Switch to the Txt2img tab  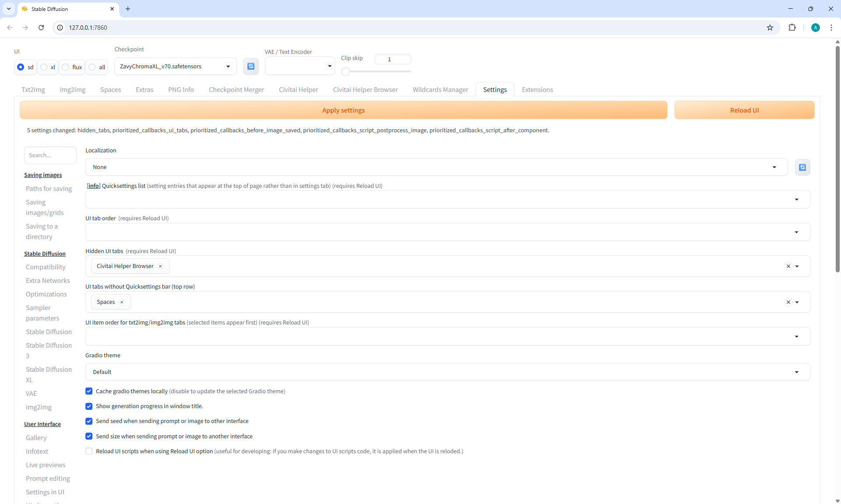click(x=33, y=90)
